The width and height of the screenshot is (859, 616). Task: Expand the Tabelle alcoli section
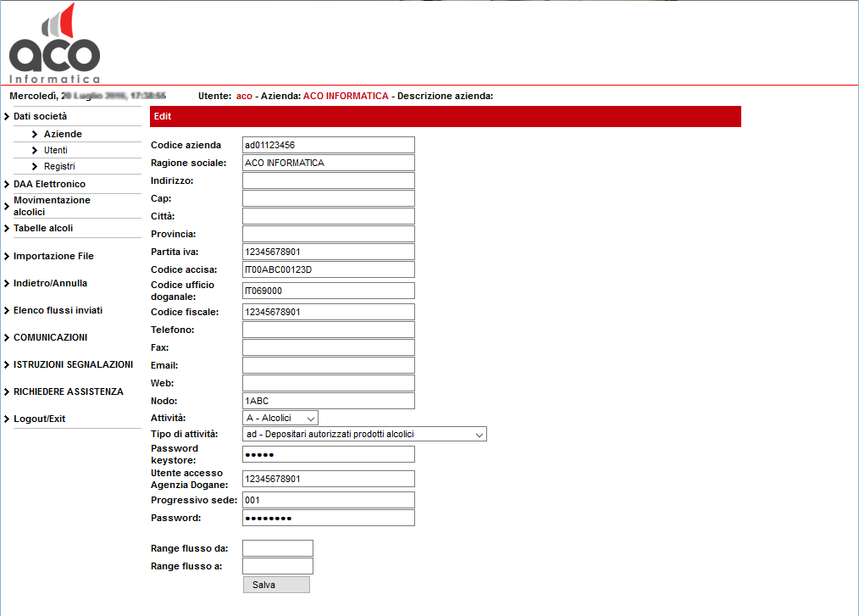coord(43,229)
